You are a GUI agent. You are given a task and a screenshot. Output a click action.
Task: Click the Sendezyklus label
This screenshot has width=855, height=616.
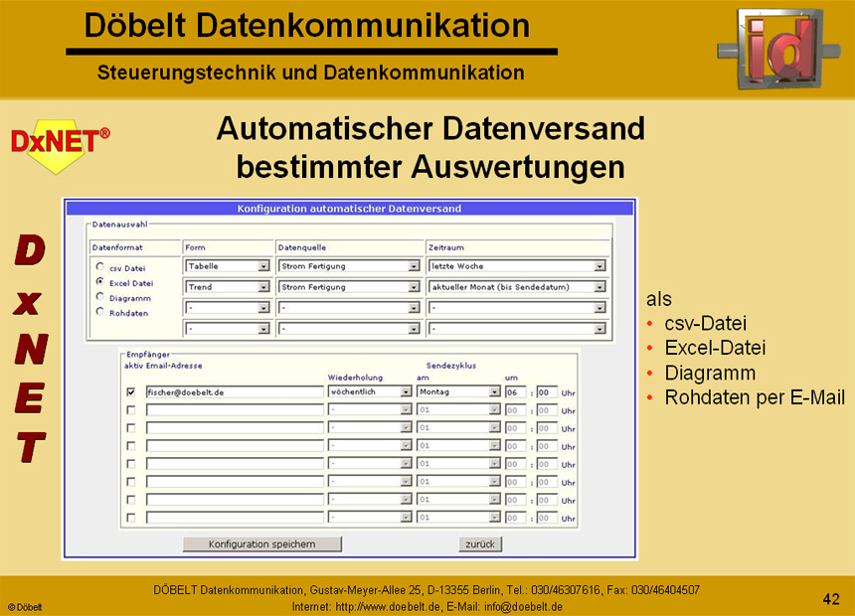451,366
